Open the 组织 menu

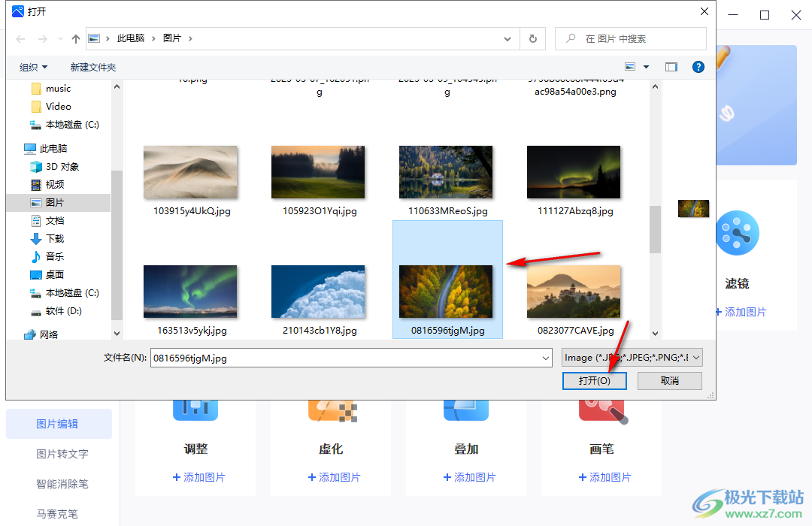point(33,68)
